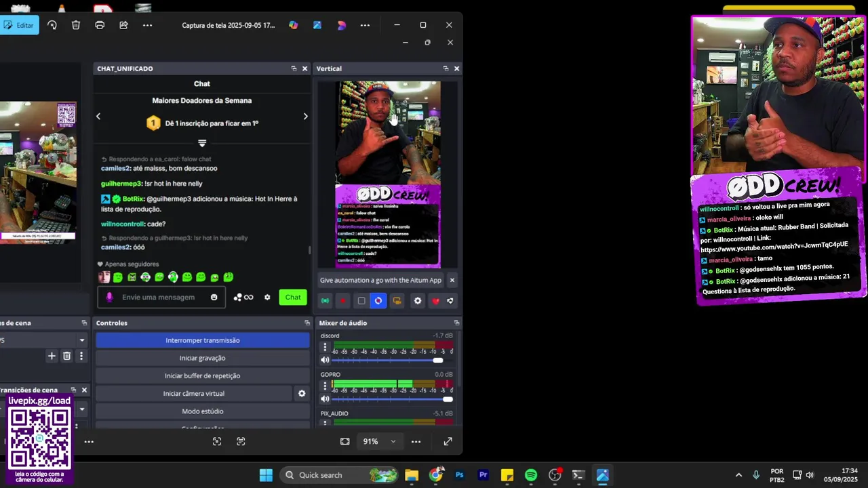Open Photos zoom 91% dropdown

coord(378,441)
